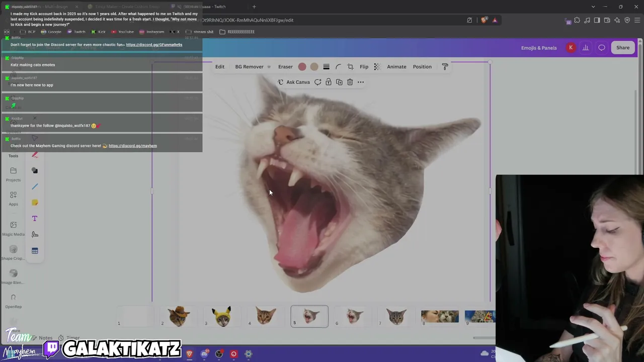Select page 7 grey cat thumbnail
Viewport: 644px width, 362px height.
click(x=396, y=316)
